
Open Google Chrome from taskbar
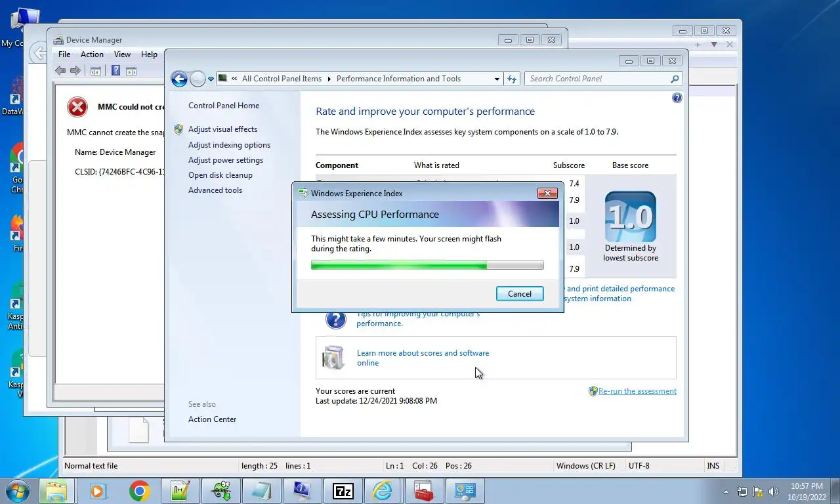139,491
